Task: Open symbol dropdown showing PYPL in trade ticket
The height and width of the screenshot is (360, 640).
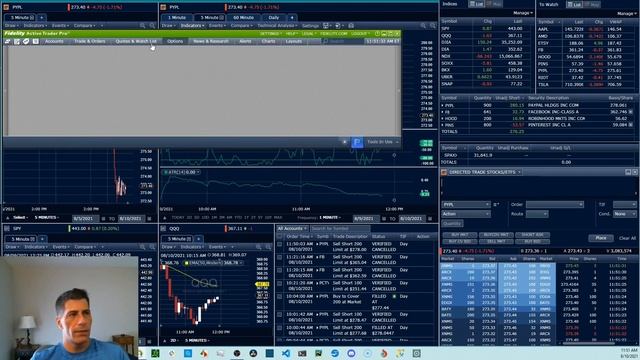Action: 466,204
